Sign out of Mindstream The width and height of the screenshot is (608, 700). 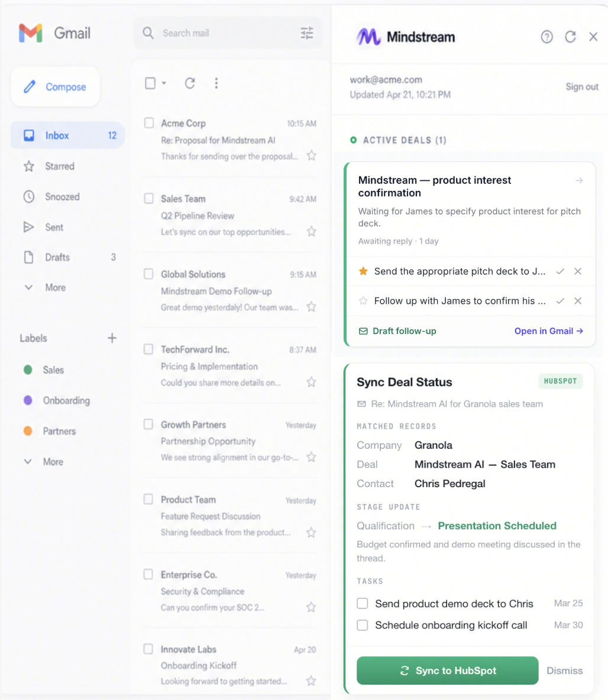tap(581, 86)
